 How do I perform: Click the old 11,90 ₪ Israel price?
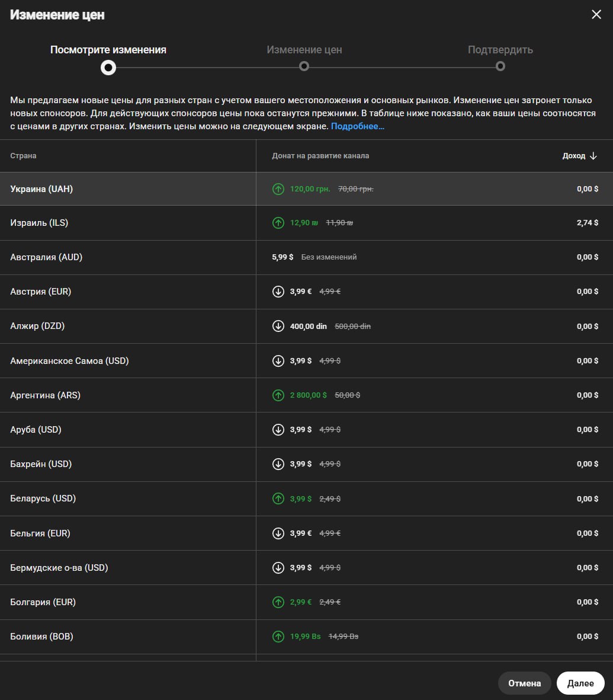click(339, 223)
